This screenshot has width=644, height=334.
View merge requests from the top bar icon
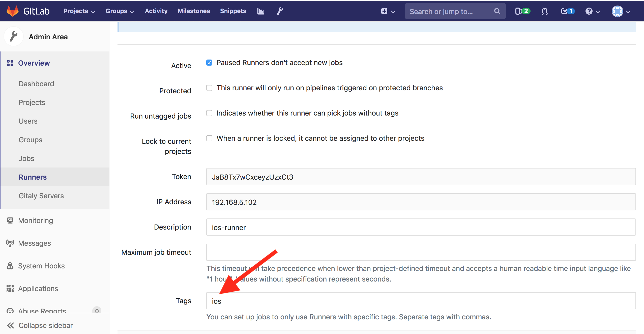pos(544,11)
